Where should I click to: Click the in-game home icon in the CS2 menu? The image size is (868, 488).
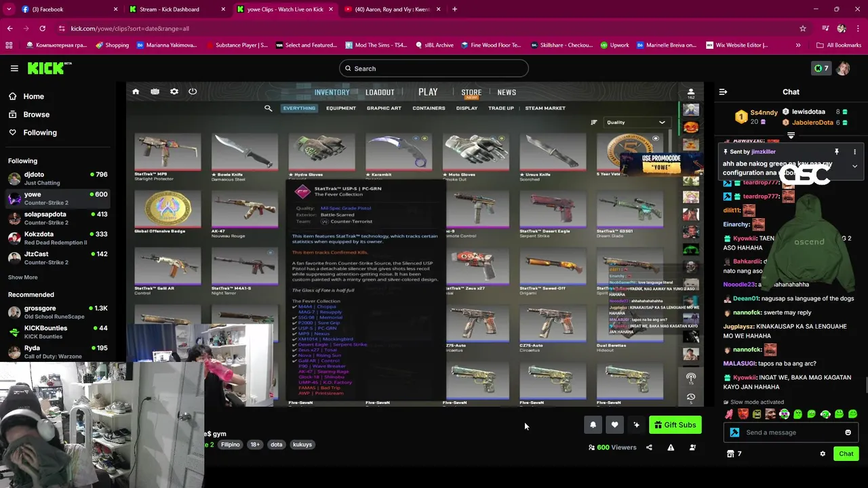pyautogui.click(x=136, y=91)
